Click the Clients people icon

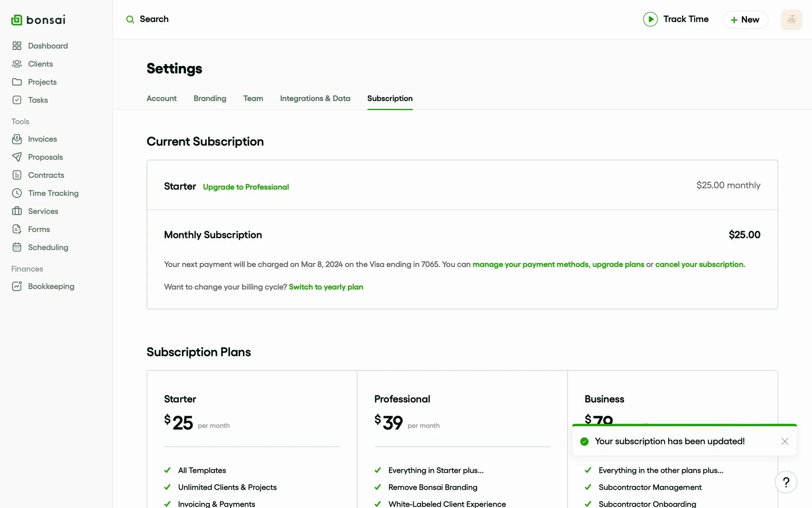17,64
